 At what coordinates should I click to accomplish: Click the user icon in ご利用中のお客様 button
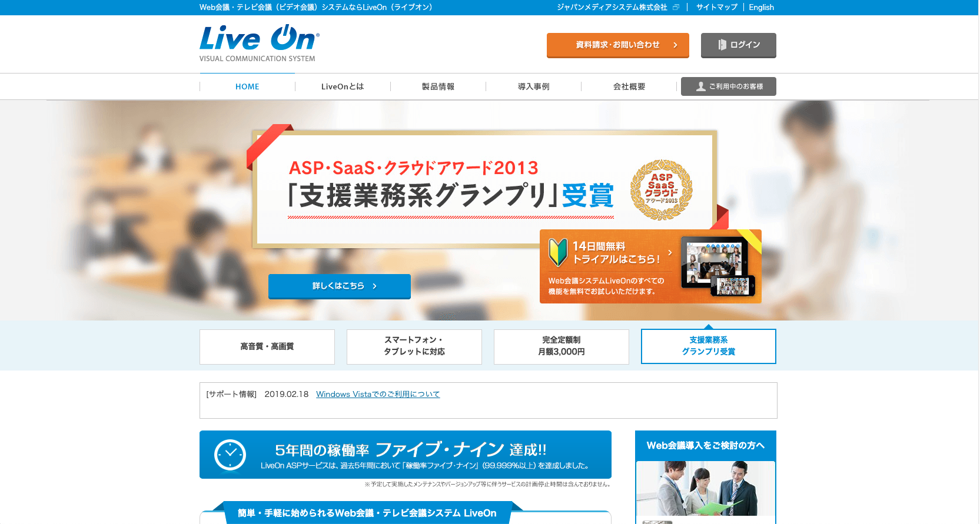700,86
